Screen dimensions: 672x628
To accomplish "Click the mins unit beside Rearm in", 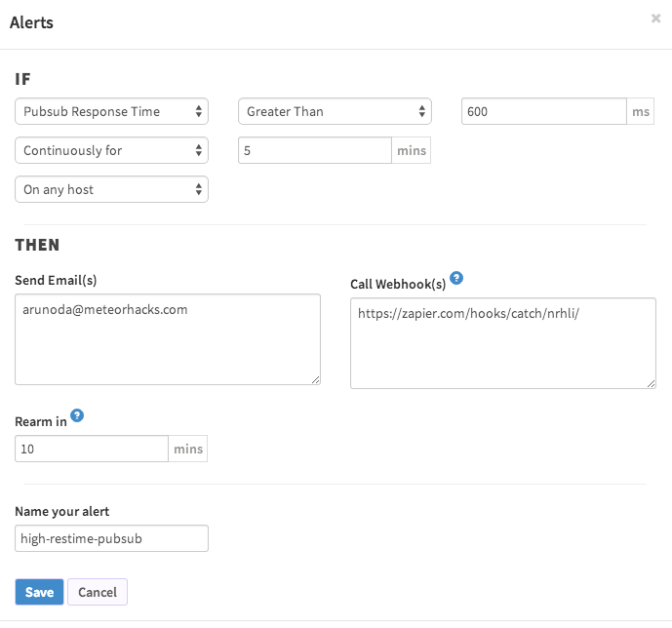I will point(188,449).
